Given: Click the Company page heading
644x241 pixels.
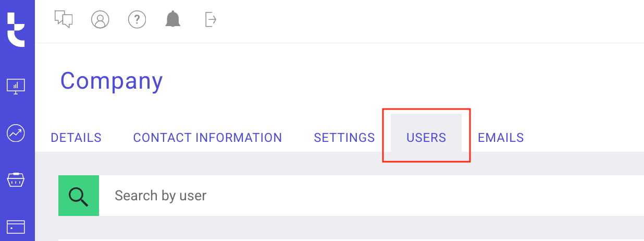Looking at the screenshot, I should [x=112, y=81].
